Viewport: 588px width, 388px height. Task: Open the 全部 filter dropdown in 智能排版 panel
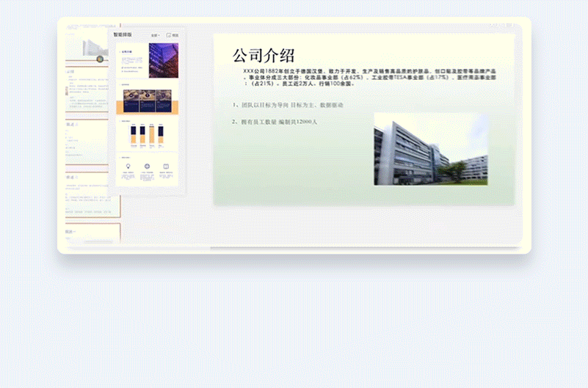[x=155, y=35]
